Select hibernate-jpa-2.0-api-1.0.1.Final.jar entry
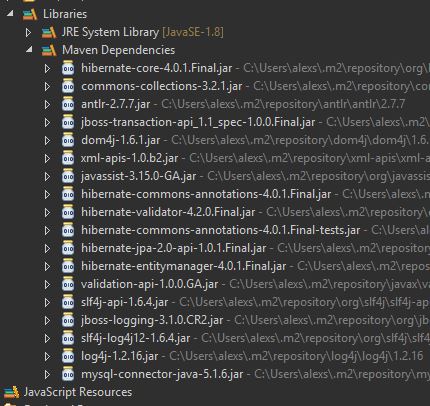Image resolution: width=430 pixels, height=406 pixels. [174, 248]
